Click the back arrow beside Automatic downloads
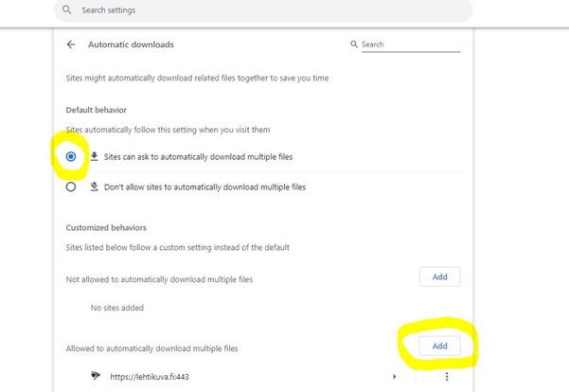The height and width of the screenshot is (392, 569). pyautogui.click(x=71, y=45)
